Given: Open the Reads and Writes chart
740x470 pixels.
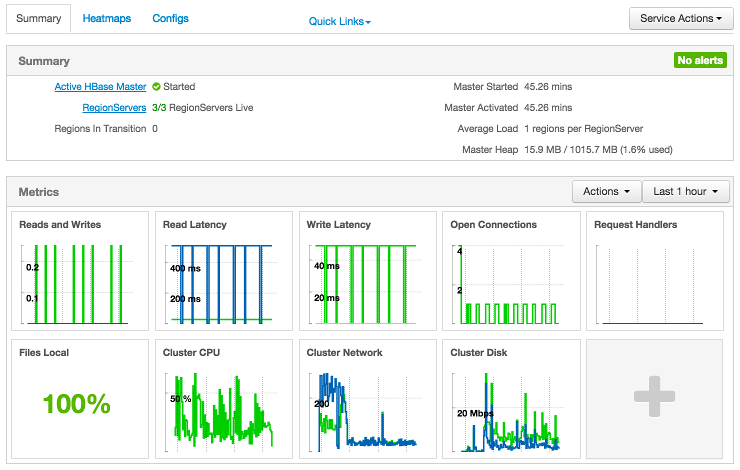Looking at the screenshot, I should pyautogui.click(x=79, y=271).
